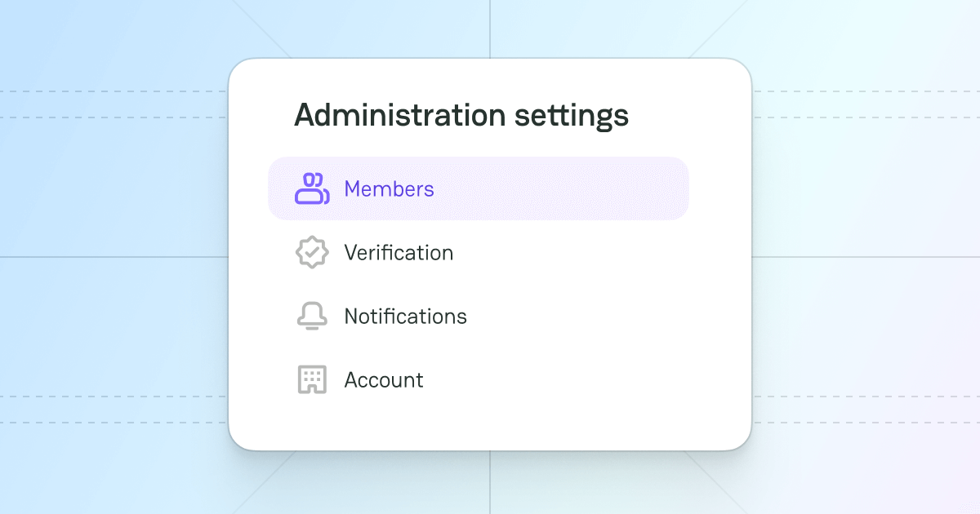Click the Notifications bell icon

(x=311, y=316)
